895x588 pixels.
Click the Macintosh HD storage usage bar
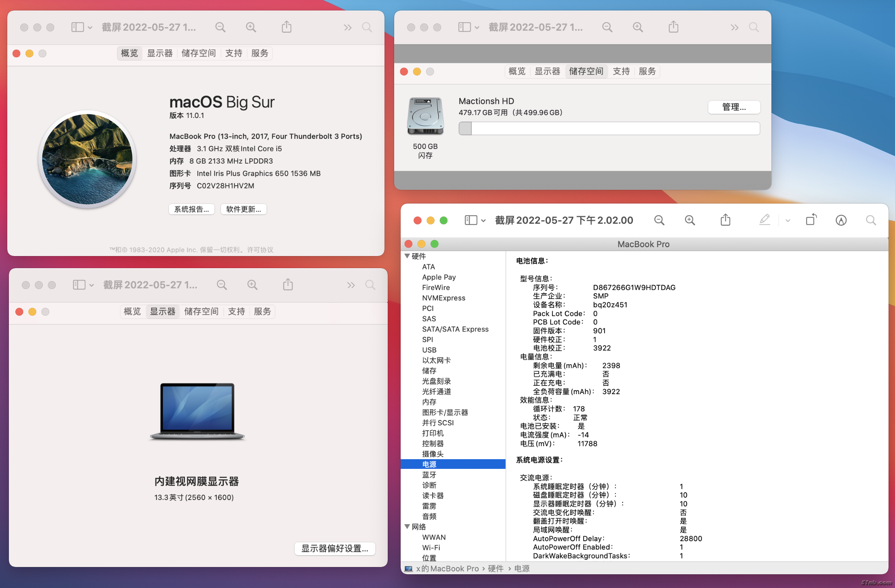tap(609, 129)
